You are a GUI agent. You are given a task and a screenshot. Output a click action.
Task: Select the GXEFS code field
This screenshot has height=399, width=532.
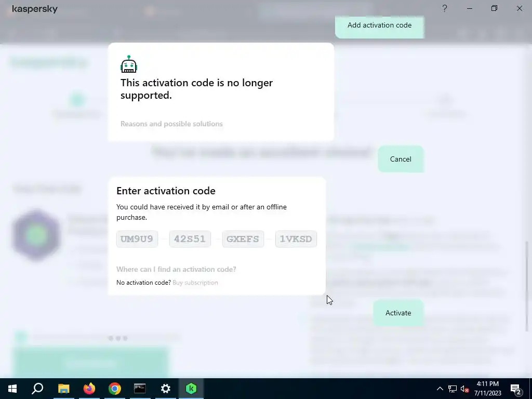[x=243, y=239]
